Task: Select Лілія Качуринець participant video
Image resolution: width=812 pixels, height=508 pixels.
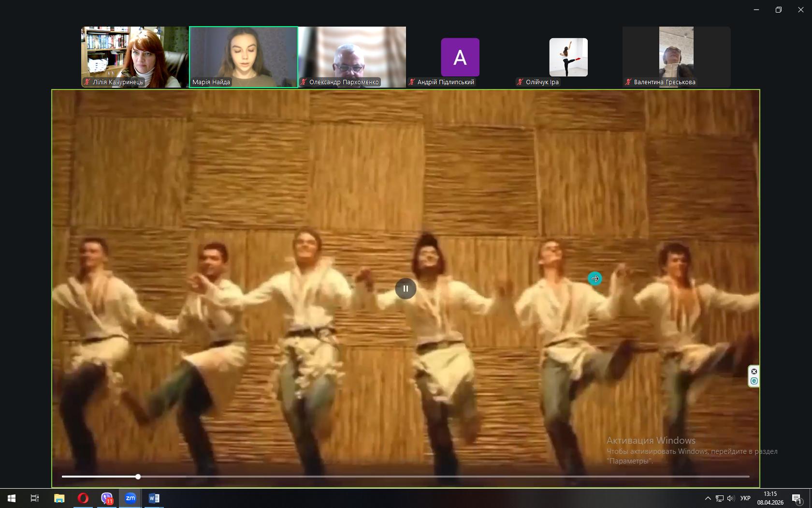Action: pos(135,57)
